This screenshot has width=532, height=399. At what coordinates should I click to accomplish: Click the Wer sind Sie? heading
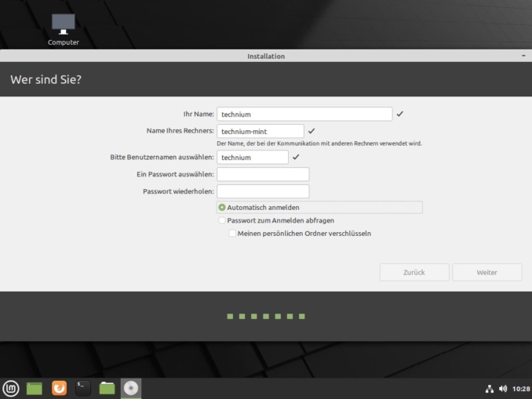46,79
